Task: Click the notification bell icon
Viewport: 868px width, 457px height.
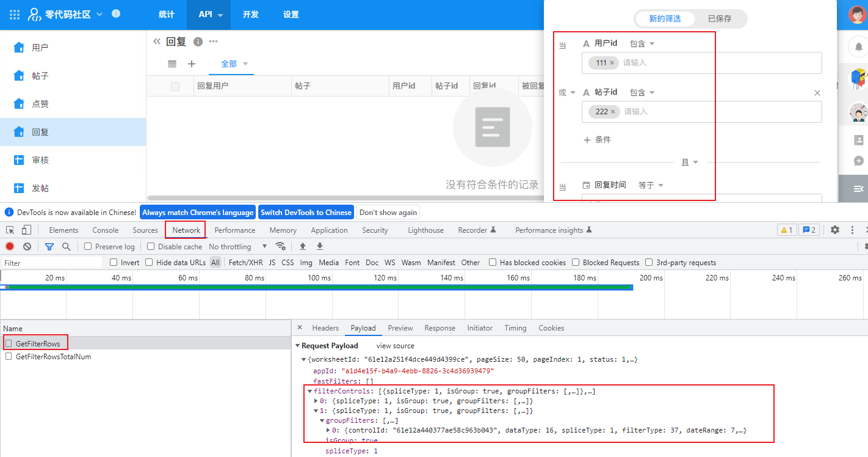Action: coord(858,46)
